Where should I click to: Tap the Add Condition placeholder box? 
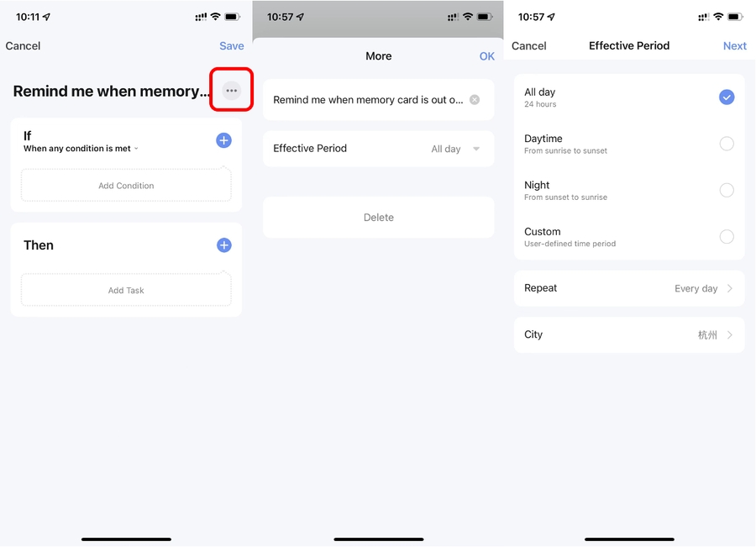tap(126, 185)
